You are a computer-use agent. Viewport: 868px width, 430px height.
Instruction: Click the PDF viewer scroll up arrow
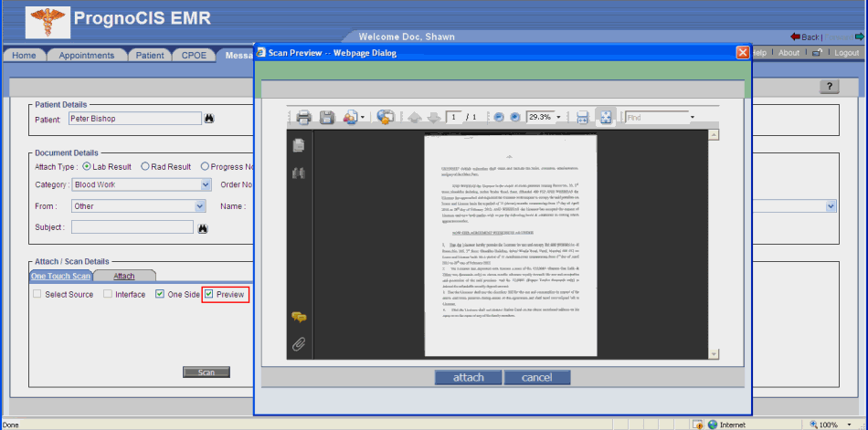coord(714,135)
